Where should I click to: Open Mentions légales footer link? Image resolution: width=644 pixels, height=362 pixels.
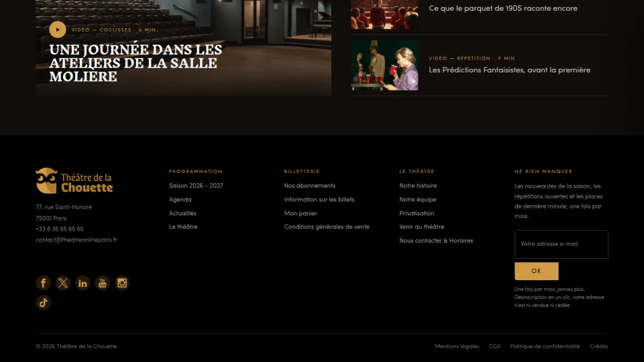[x=457, y=347]
